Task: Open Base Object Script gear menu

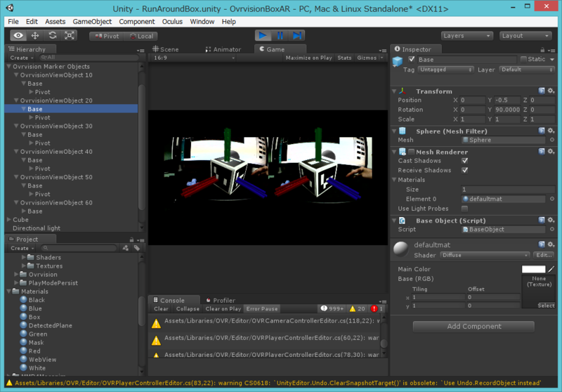Action: [551, 220]
